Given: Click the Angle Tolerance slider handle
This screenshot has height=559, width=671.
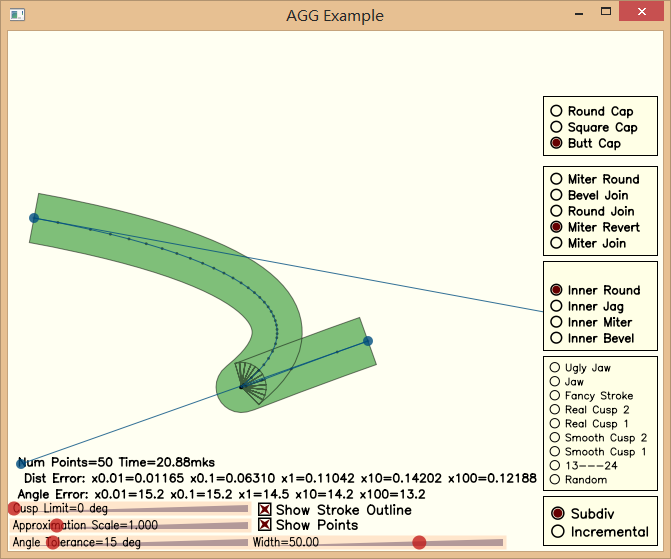Looking at the screenshot, I should pos(53,542).
